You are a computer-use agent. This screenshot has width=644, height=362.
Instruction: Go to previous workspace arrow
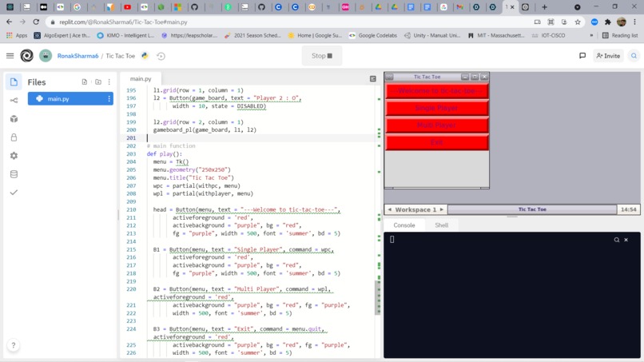[x=389, y=209]
